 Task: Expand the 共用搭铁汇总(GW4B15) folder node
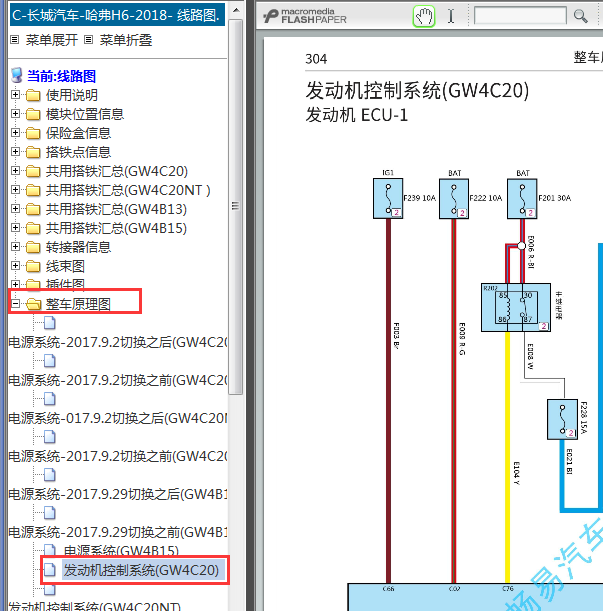[x=15, y=228]
